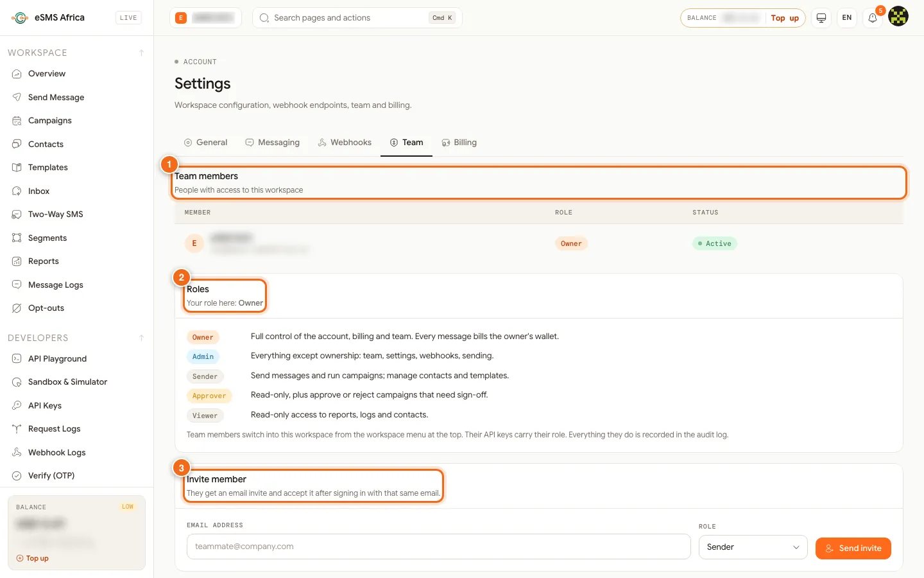
Task: Select the Team tab
Action: point(406,143)
